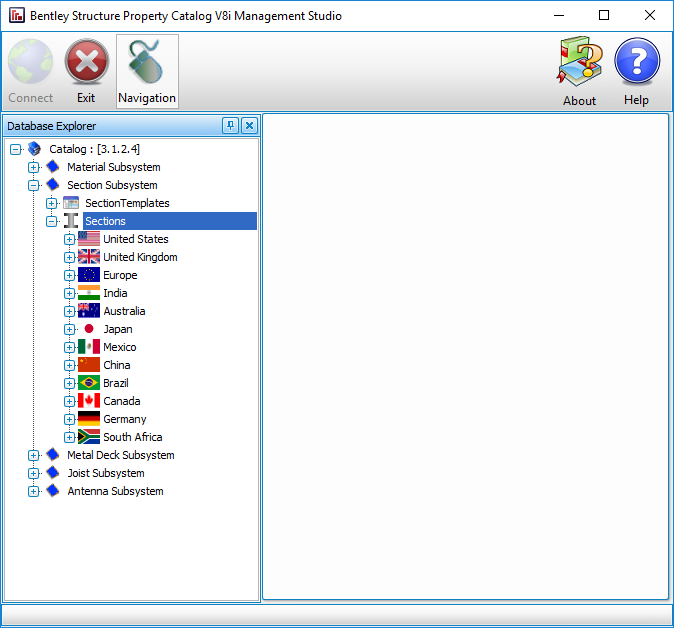Expand the Australia node
The width and height of the screenshot is (674, 628).
[69, 311]
